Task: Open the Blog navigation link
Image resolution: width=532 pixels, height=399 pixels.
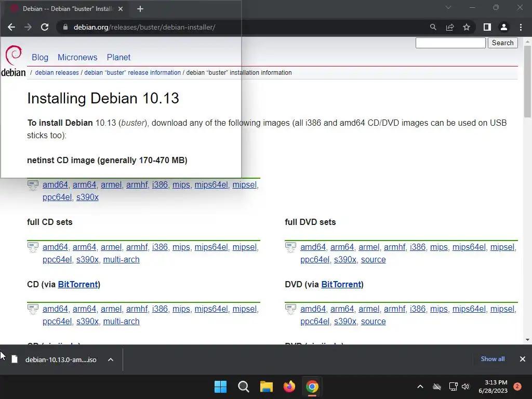Action: click(40, 57)
